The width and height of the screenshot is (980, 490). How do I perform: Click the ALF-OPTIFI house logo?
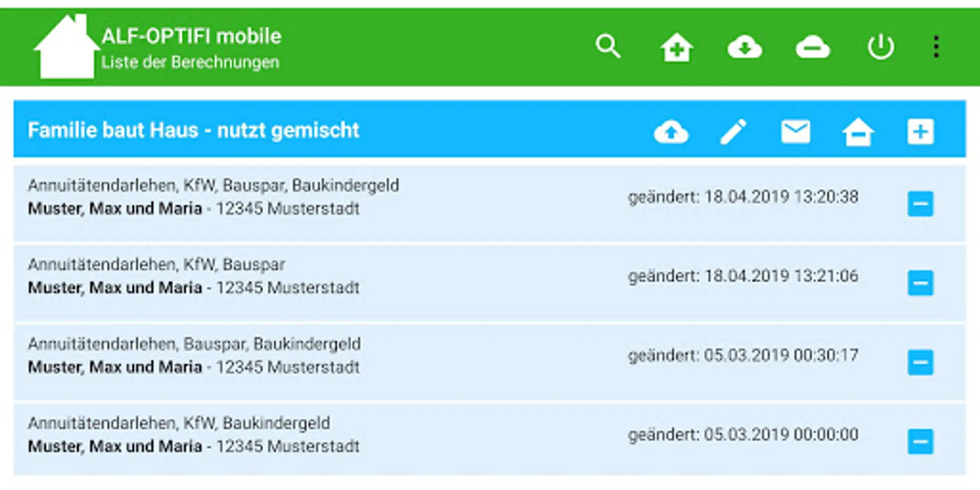click(x=66, y=47)
